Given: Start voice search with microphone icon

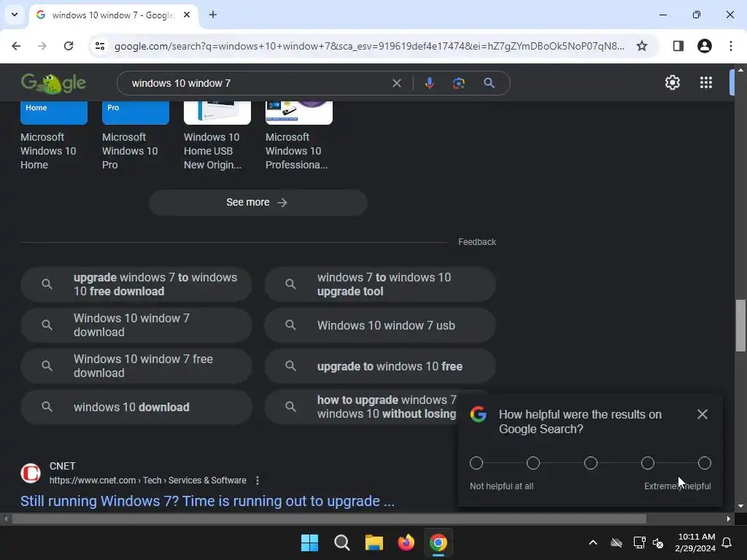Looking at the screenshot, I should (x=429, y=83).
